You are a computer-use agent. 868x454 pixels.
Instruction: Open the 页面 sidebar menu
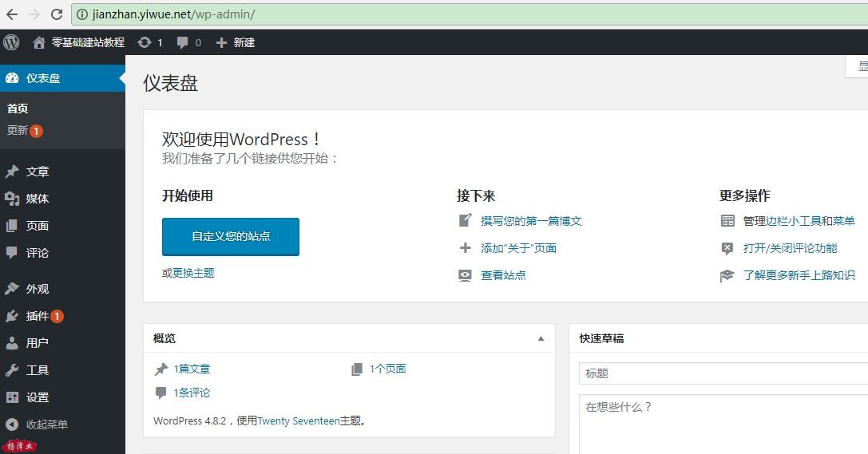(x=62, y=226)
